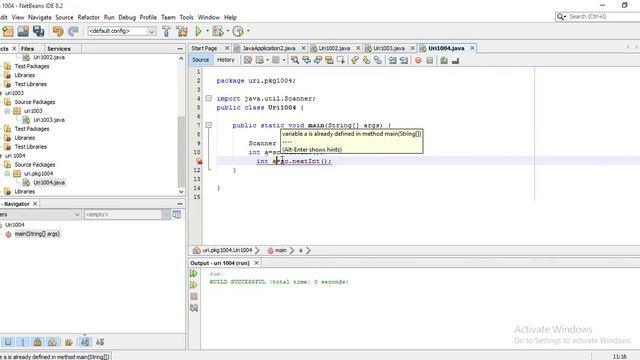640x360 pixels.
Task: Collapse the main method fold at line 7
Action: coord(209,125)
